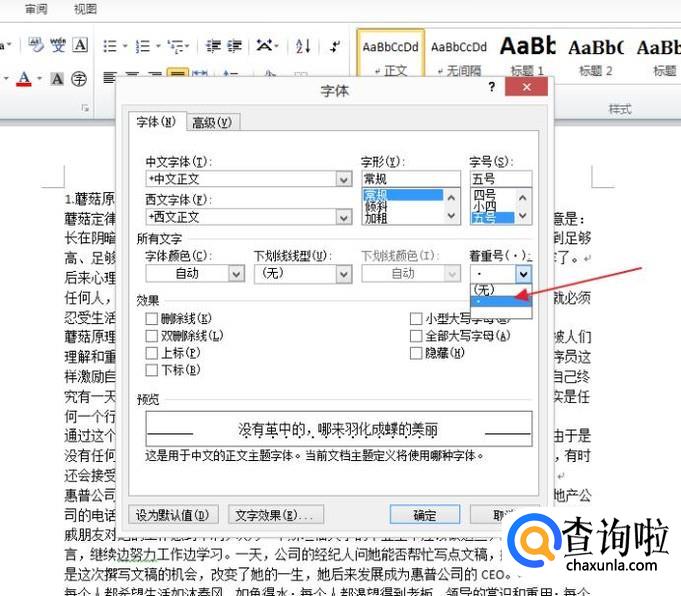Select 常规 in the font style list
This screenshot has width=681, height=596.
[x=403, y=195]
